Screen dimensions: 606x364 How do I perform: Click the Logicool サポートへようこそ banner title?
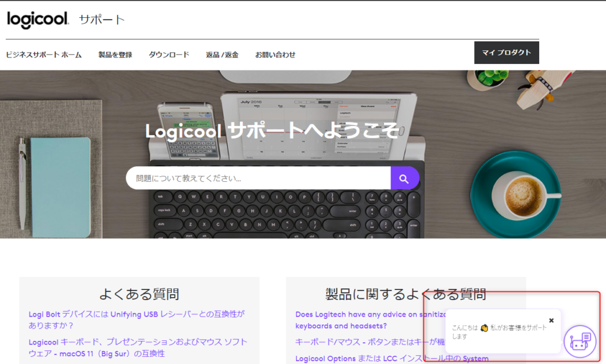click(x=272, y=131)
